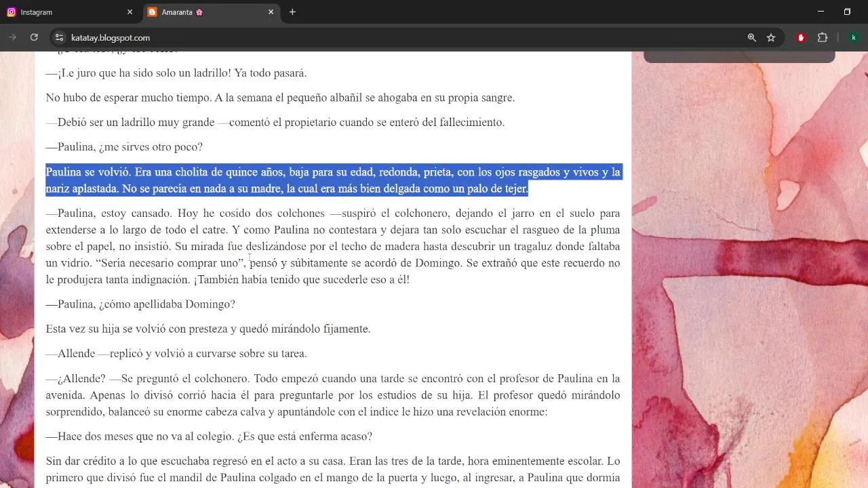Screen dimensions: 868x488
Task: Click paragraph 'Paulina, estoy cansado'
Action: (x=333, y=246)
